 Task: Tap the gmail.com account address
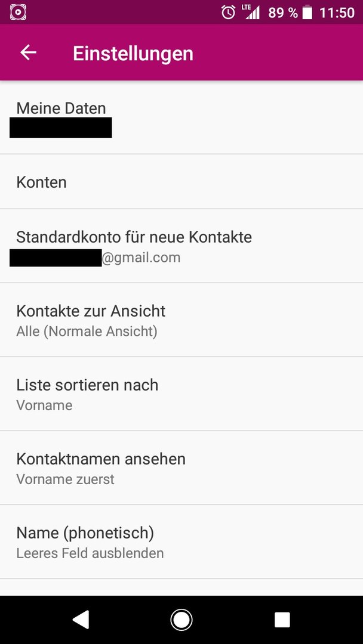pyautogui.click(x=140, y=258)
